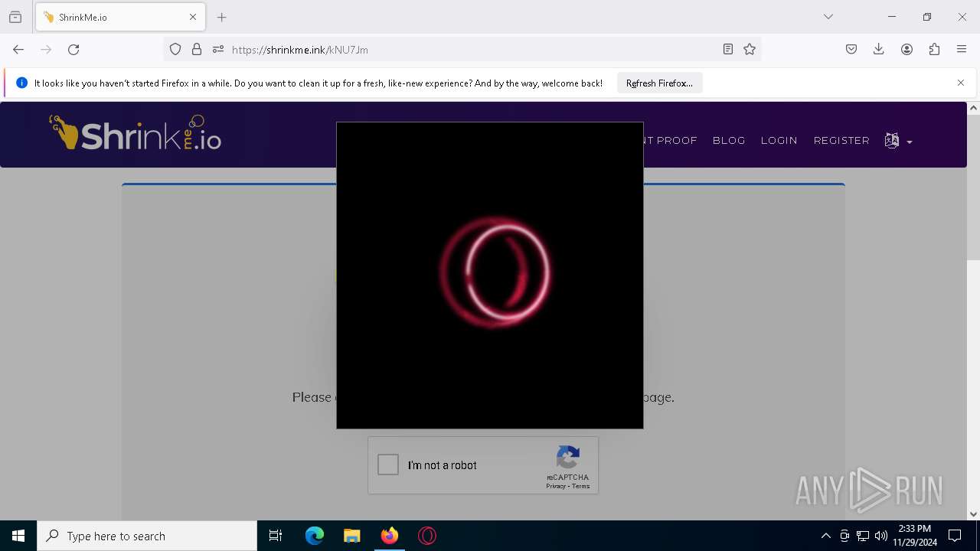Click the scrollbar down arrow
This screenshot has height=551, width=980.
pyautogui.click(x=974, y=514)
